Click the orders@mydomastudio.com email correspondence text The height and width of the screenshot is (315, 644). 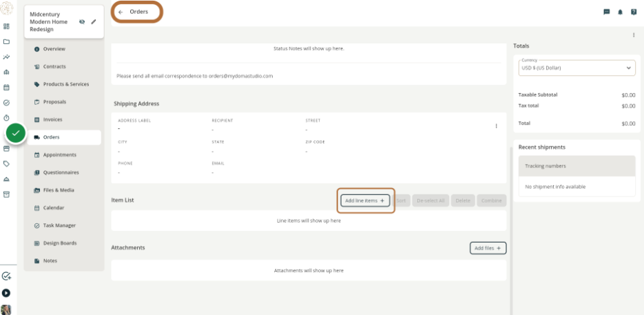point(195,76)
